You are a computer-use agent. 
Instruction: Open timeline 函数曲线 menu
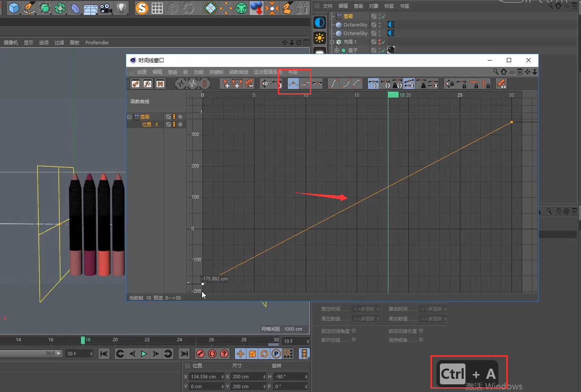pyautogui.click(x=239, y=72)
